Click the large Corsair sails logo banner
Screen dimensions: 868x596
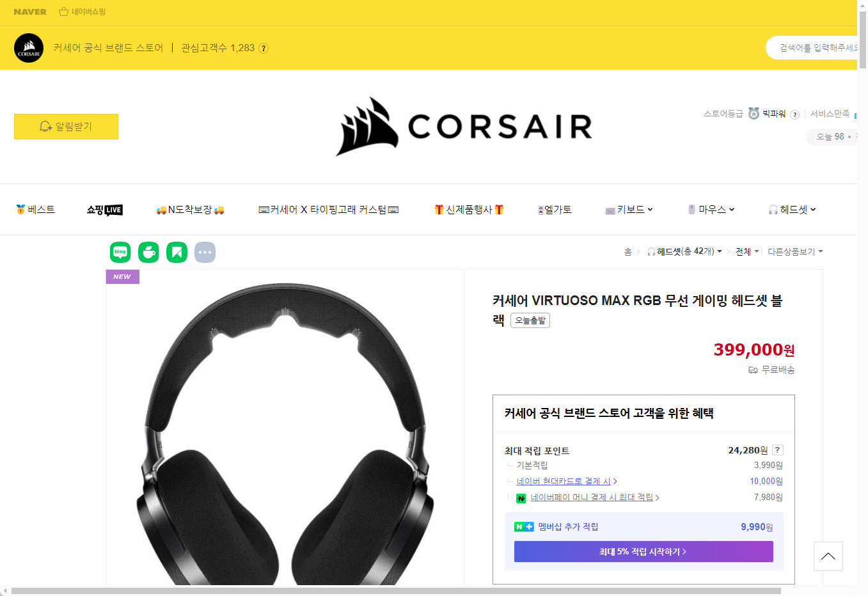(464, 127)
